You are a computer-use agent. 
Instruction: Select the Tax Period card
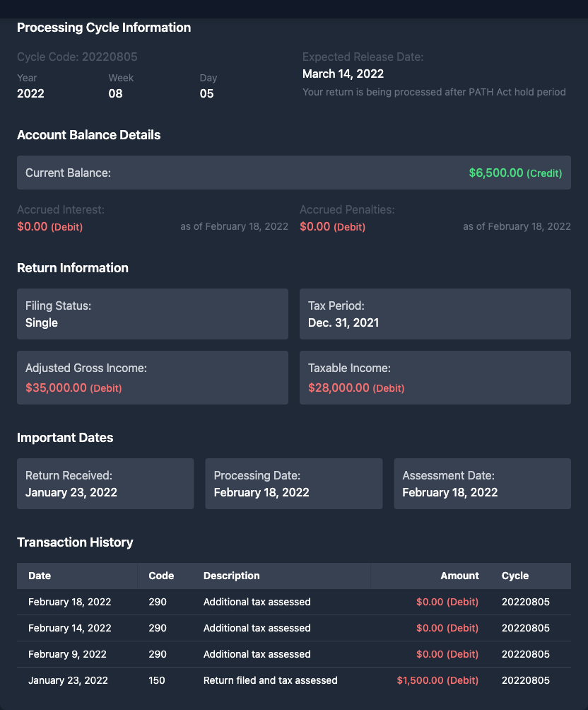click(435, 314)
